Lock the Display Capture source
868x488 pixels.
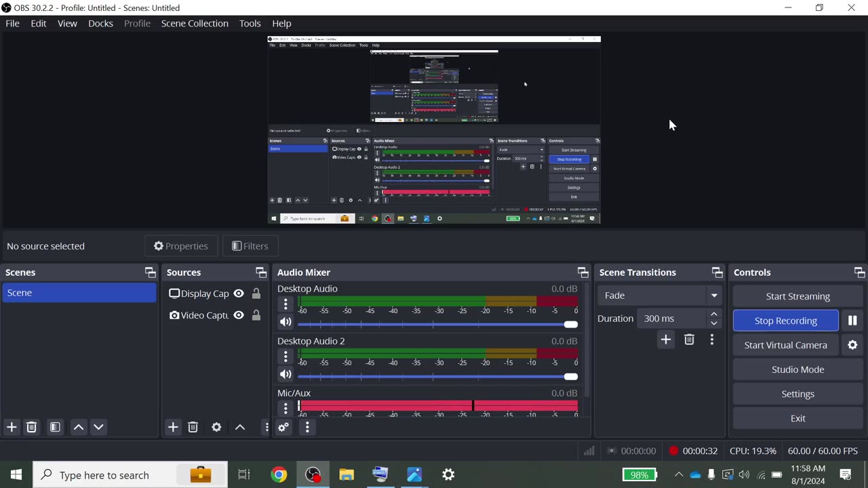pos(256,293)
